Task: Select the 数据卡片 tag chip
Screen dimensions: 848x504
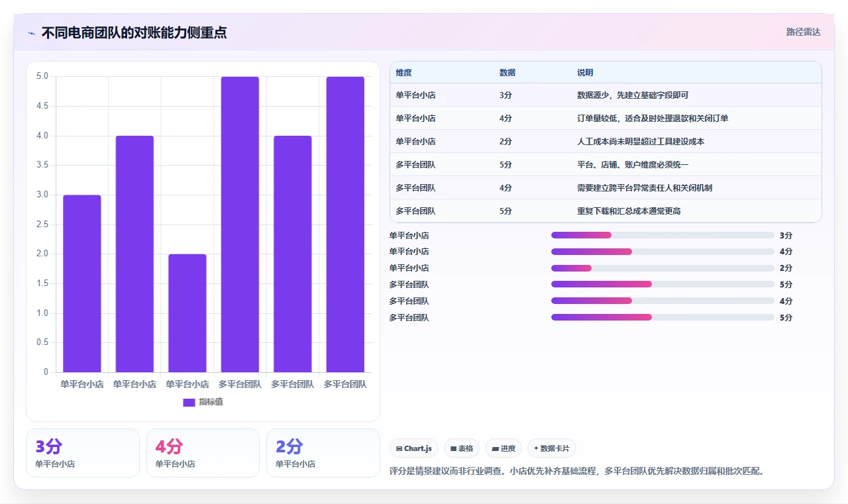Action: pos(552,448)
